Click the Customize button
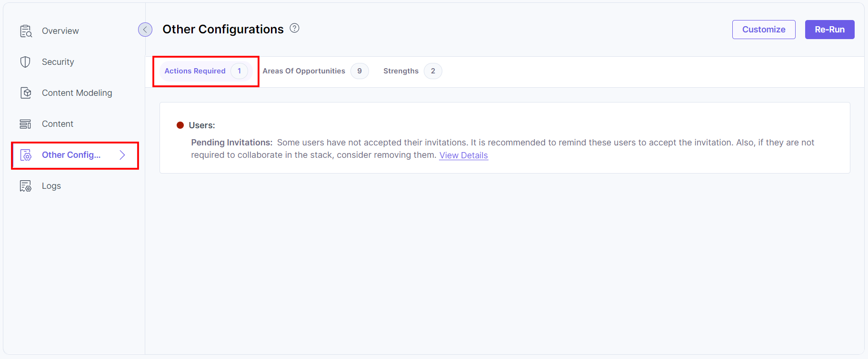Viewport: 868px width, 359px height. 764,30
